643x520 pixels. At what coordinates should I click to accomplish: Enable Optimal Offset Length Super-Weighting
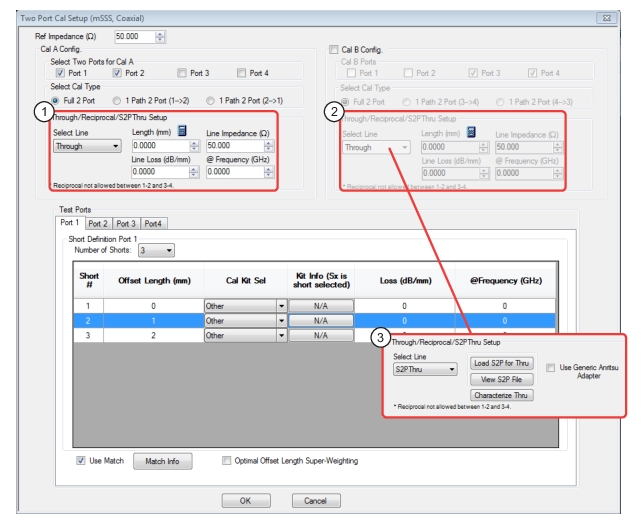226,461
